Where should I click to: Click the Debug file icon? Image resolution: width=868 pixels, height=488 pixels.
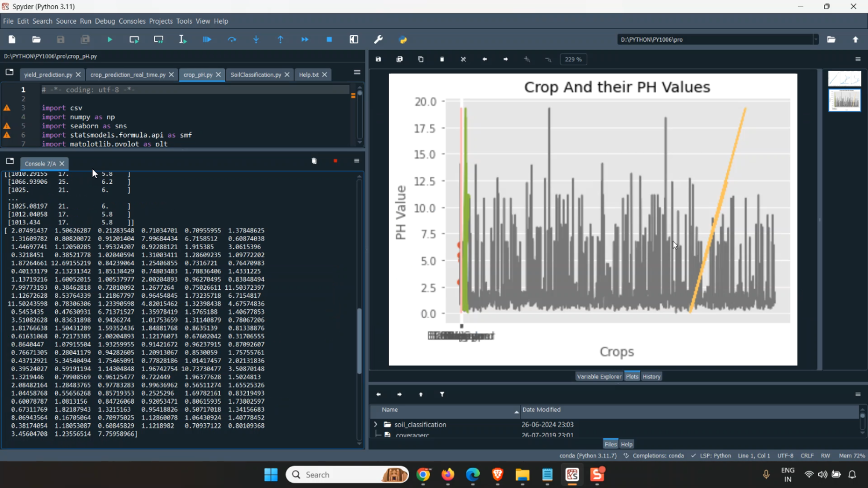[x=207, y=39]
